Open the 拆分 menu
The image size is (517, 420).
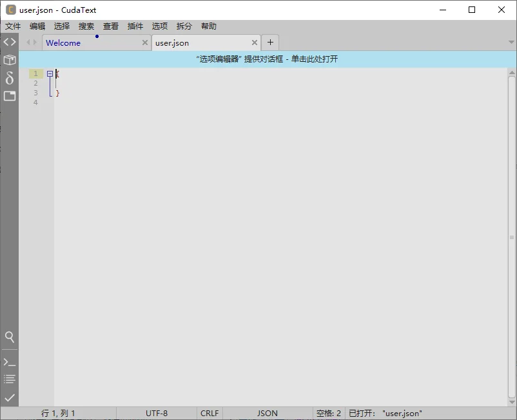184,26
